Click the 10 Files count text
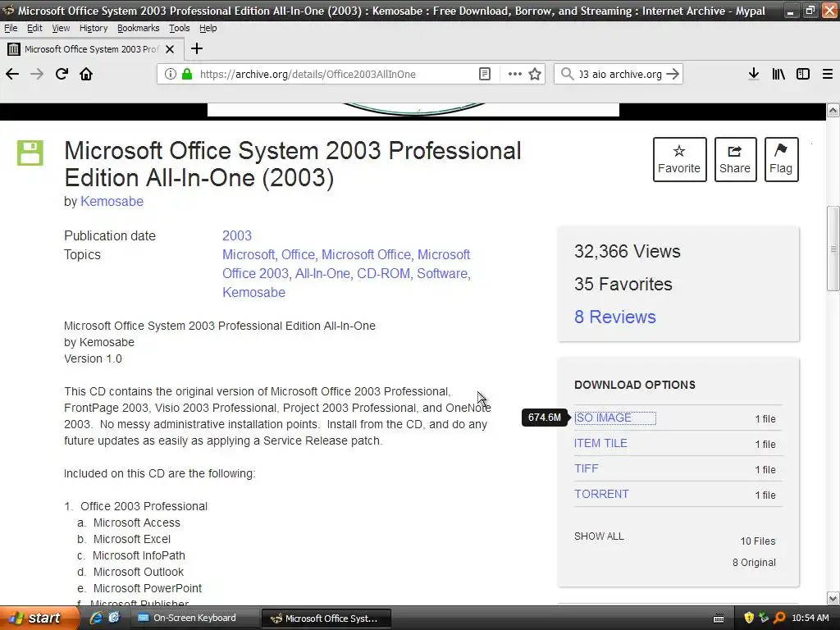840x630 pixels. point(757,541)
